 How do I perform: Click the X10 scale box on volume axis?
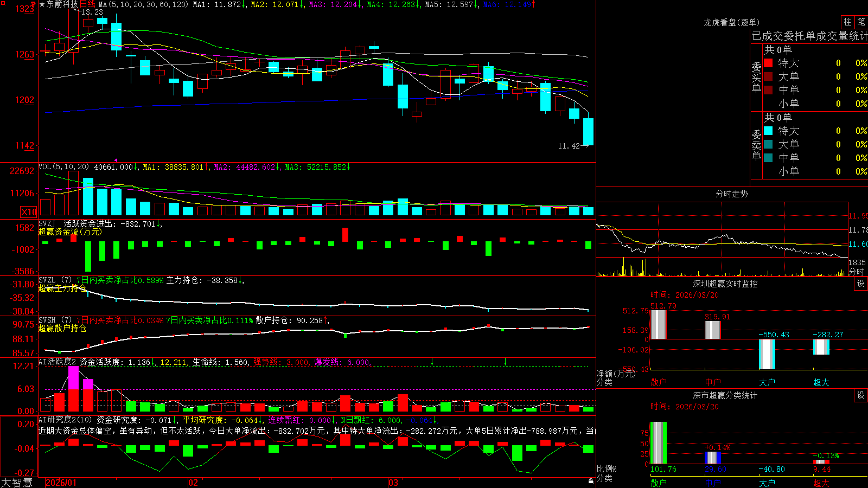[29, 212]
